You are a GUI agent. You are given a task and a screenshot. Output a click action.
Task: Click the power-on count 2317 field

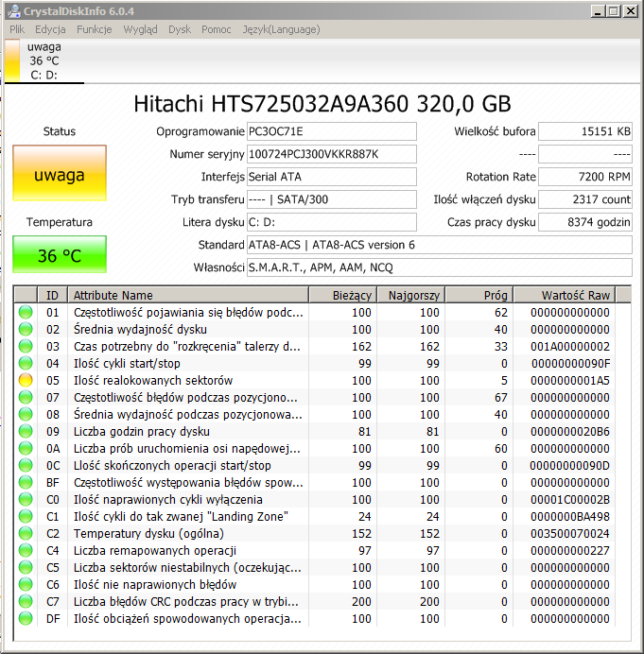point(585,199)
